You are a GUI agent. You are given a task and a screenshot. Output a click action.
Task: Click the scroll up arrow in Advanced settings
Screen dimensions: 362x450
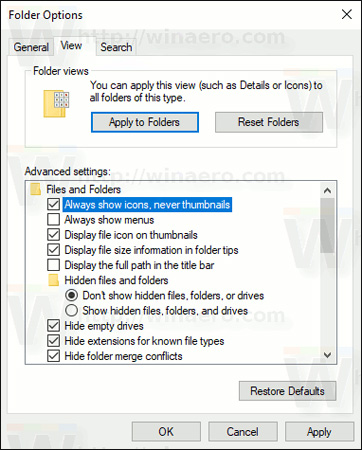327,191
